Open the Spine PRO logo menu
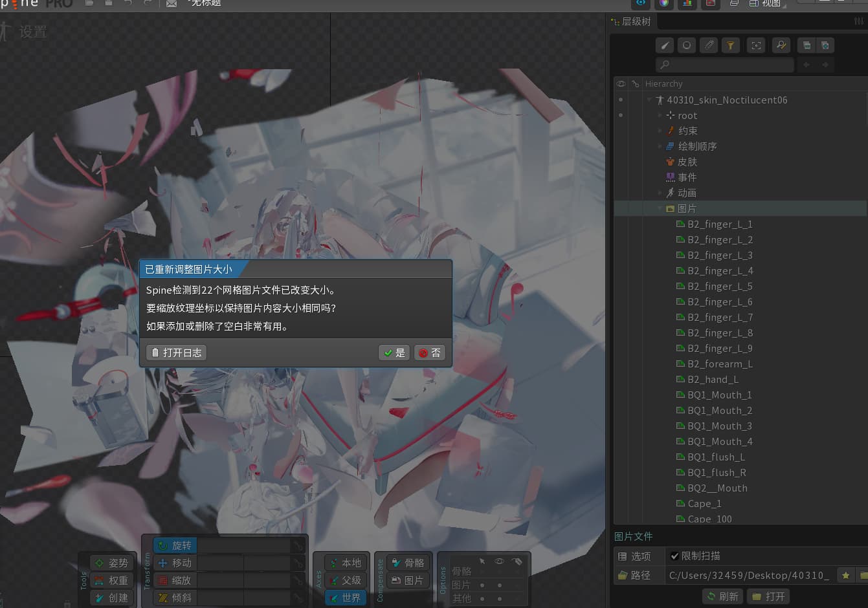The width and height of the screenshot is (868, 608). [x=36, y=4]
